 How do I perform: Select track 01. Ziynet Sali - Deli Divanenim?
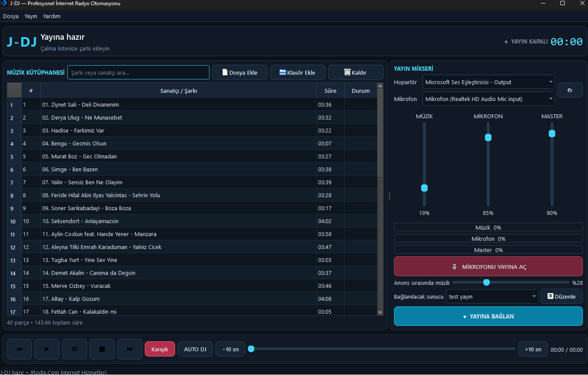point(178,104)
